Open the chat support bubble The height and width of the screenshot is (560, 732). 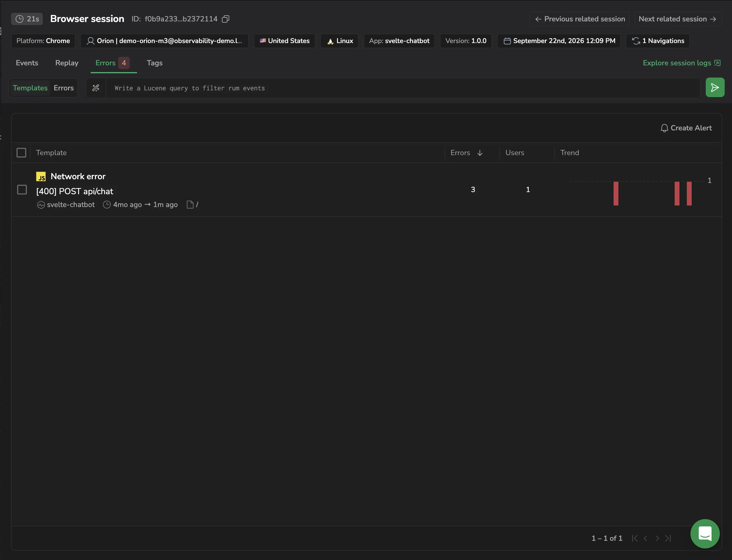coord(705,534)
